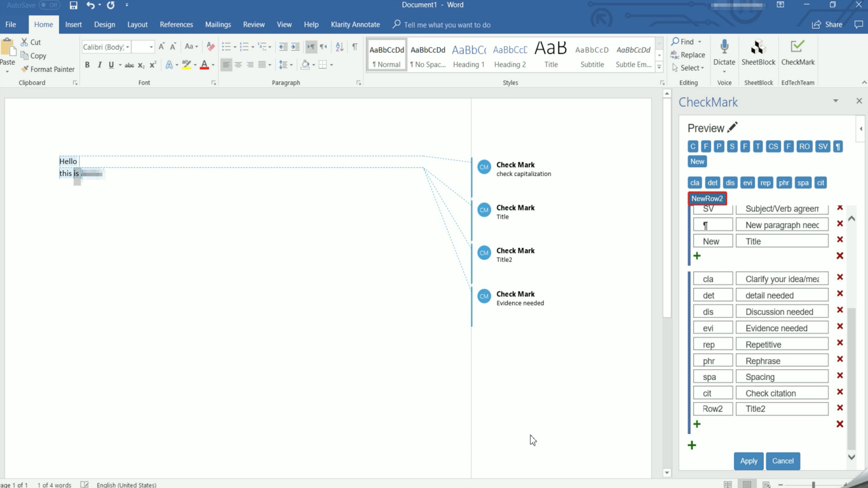Delete the Row2 Title2 entry
Screen dimensions: 868x488
(x=840, y=408)
